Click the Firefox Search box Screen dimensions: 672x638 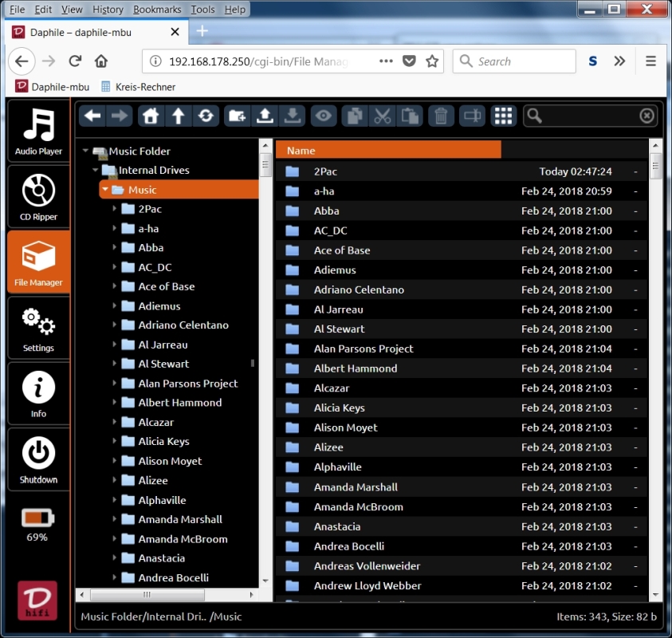514,61
